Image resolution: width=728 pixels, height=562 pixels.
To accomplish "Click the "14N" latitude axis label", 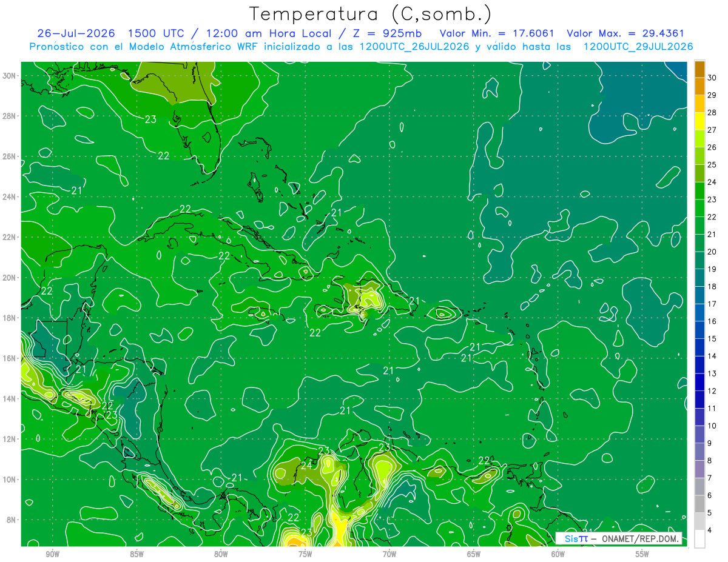I will coord(9,399).
